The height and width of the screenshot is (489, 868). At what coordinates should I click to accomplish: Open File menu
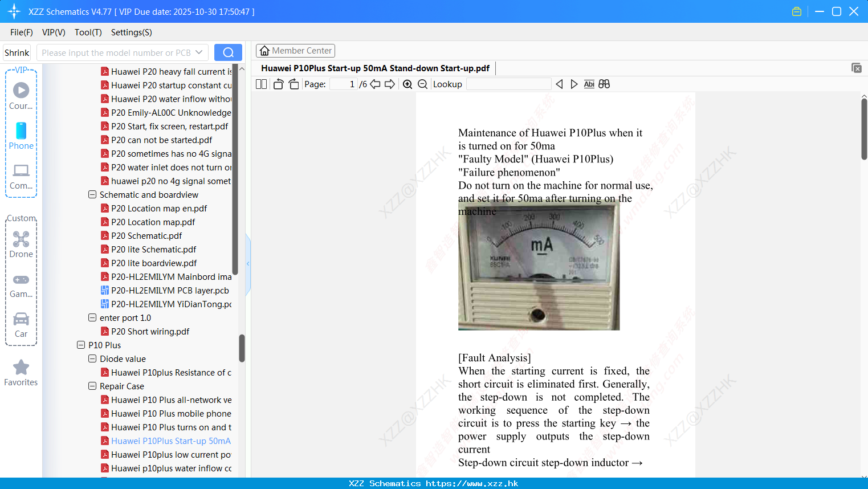[22, 32]
